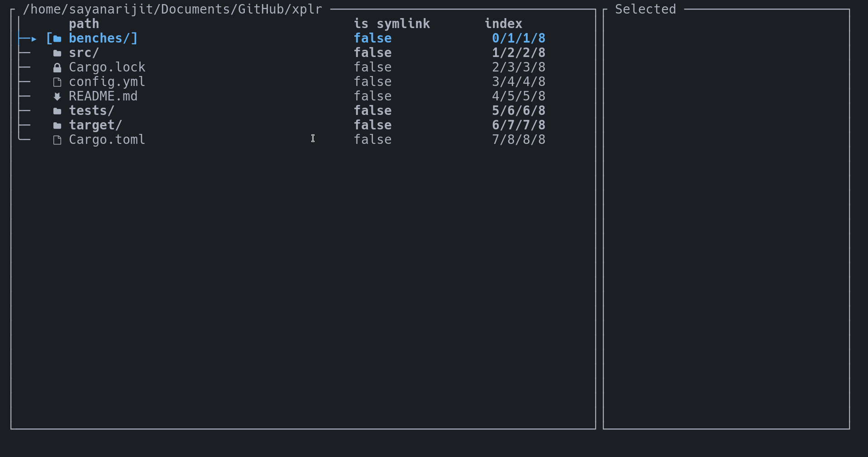Click the Selected panel title

(645, 10)
